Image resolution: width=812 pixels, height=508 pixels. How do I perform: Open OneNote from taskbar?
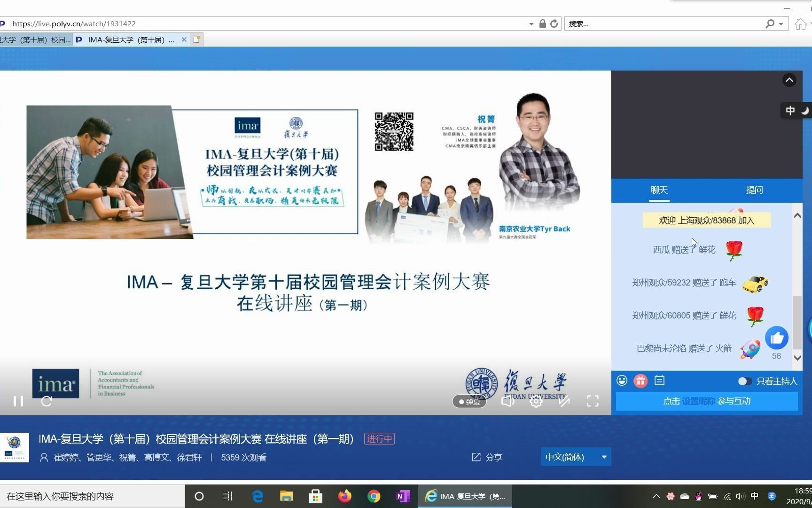click(x=403, y=496)
